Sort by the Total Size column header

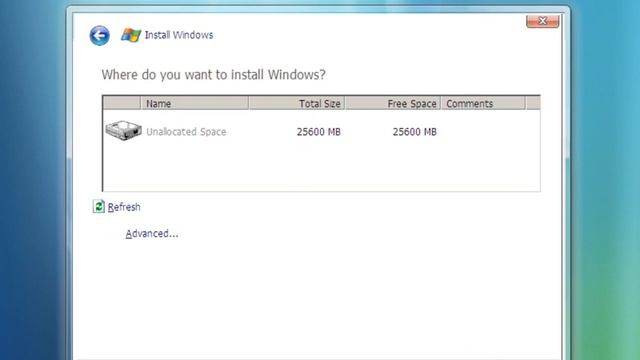[x=297, y=103]
